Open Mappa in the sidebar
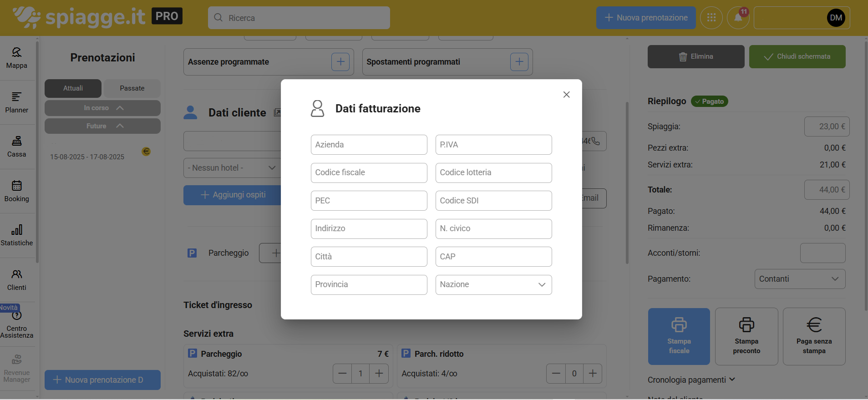The width and height of the screenshot is (868, 400). [17, 58]
